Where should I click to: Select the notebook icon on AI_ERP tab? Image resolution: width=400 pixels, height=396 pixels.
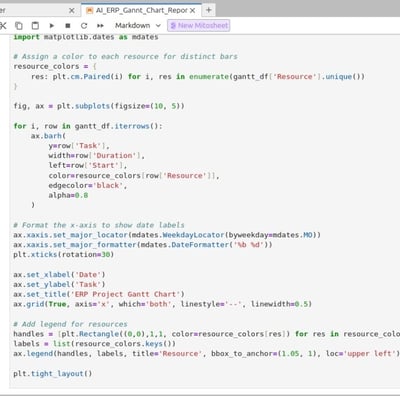[x=89, y=11]
